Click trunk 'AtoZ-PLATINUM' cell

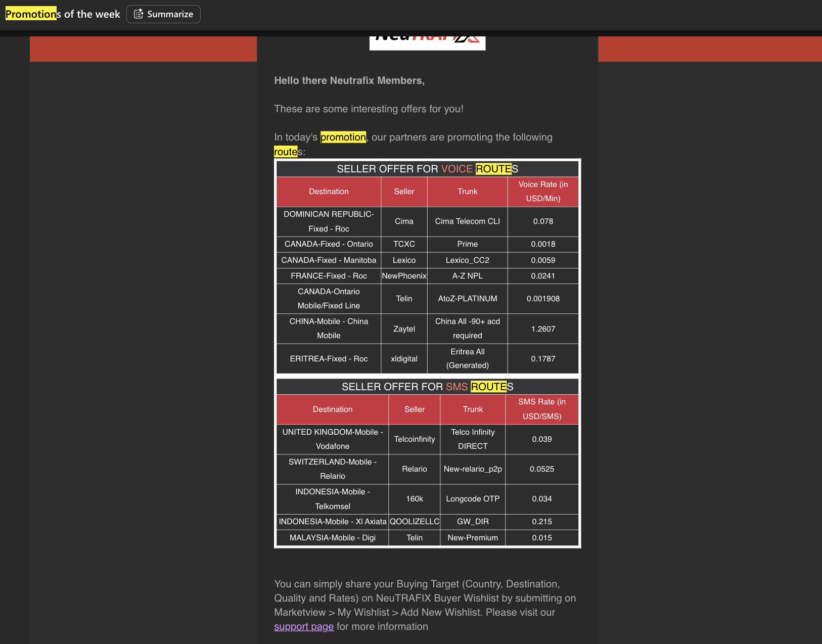pos(468,299)
